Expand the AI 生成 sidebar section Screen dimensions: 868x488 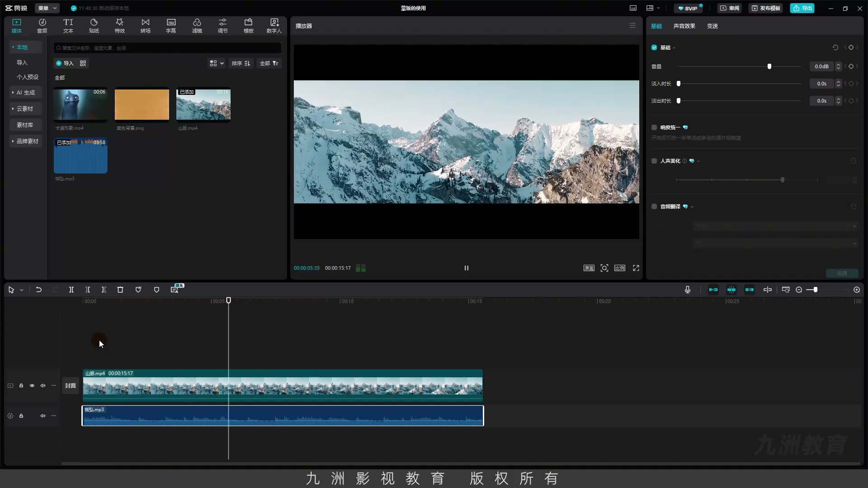pyautogui.click(x=26, y=92)
